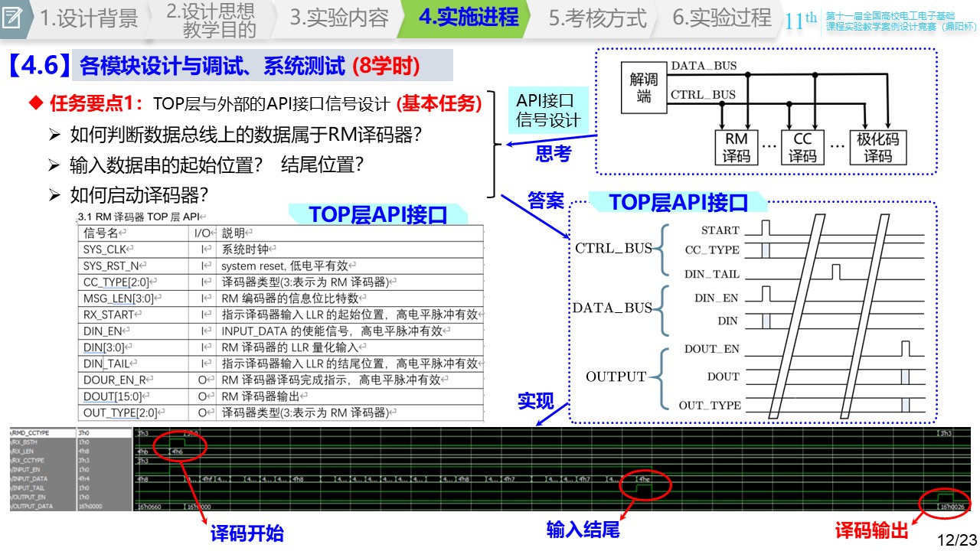Click the notepad edit icon
Screen dimensions: 980x551
click(x=12, y=19)
